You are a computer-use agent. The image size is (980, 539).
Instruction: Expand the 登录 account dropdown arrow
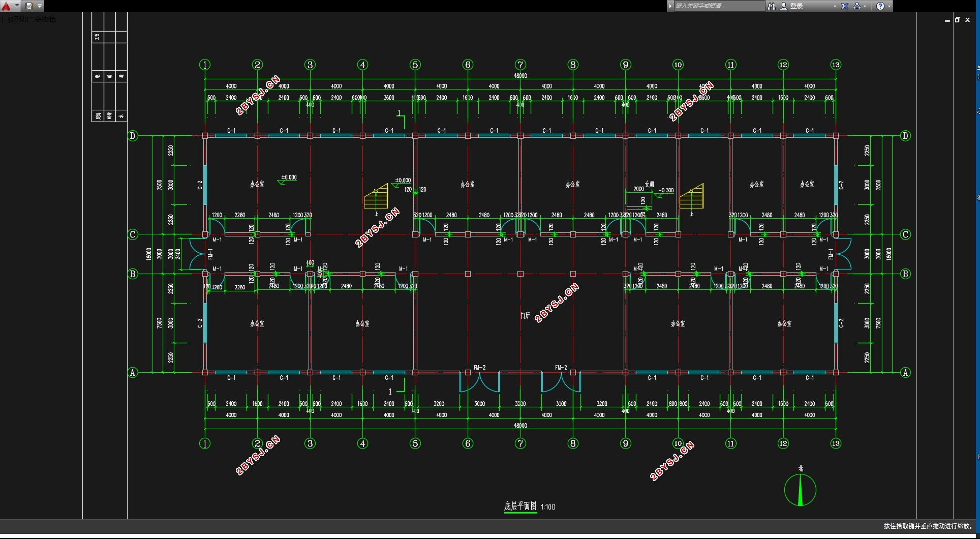[x=835, y=6]
